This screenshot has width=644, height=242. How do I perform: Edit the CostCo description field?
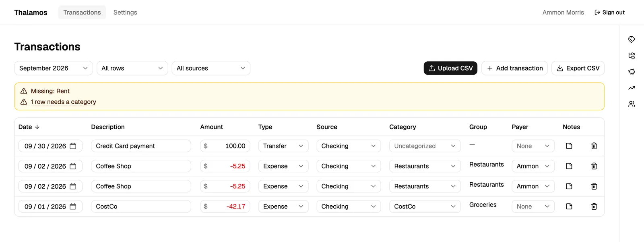click(x=141, y=207)
